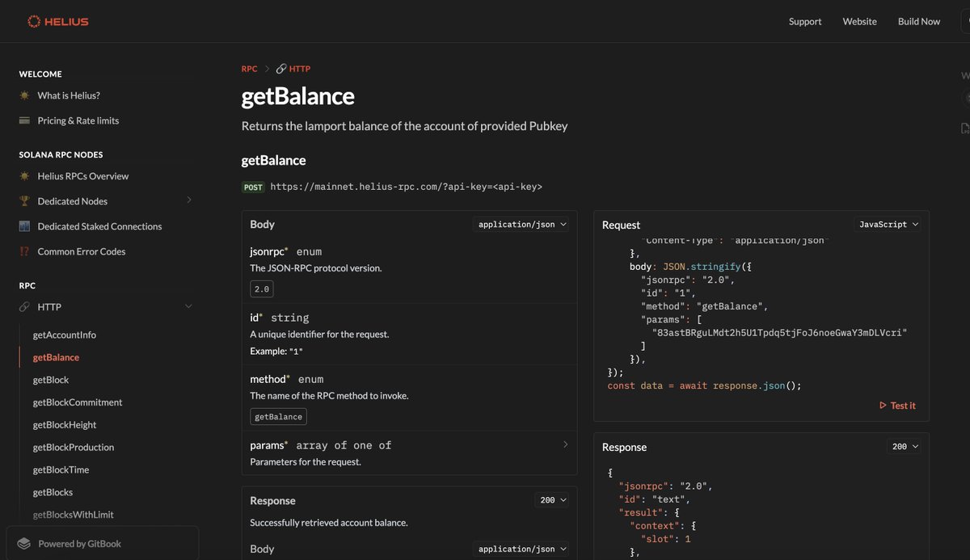This screenshot has height=560, width=970.
Task: Click the "slot": 1 line in response
Action: [x=666, y=538]
